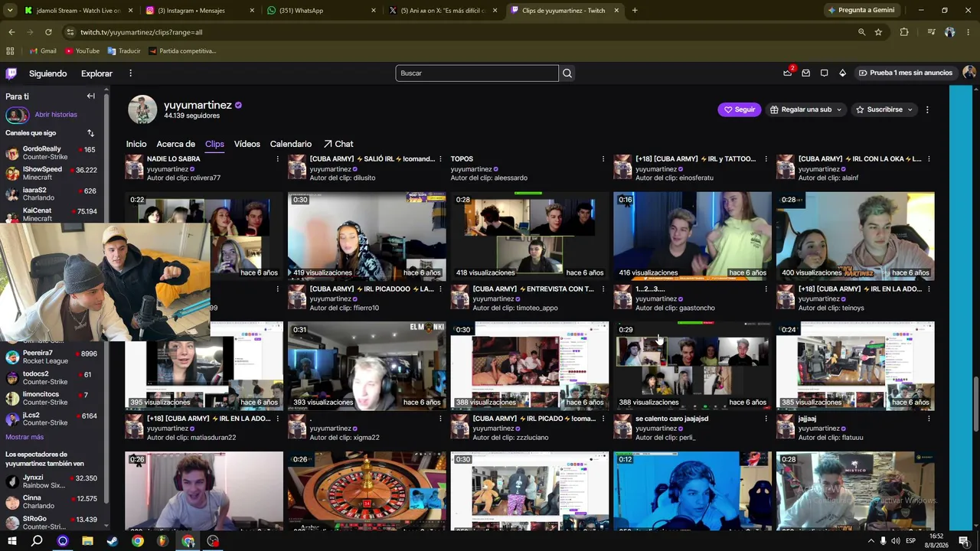980x551 pixels.
Task: Open the Vídeos tab
Action: tap(247, 144)
